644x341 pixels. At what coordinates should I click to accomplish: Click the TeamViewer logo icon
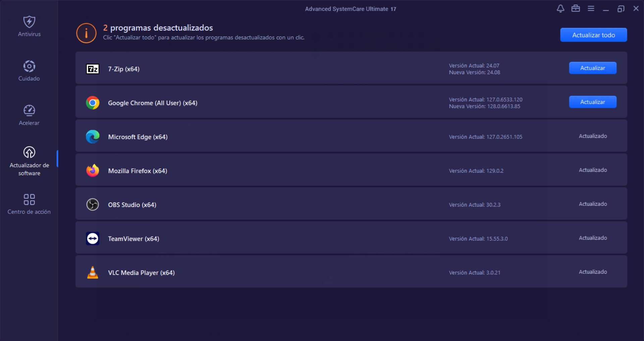(93, 238)
